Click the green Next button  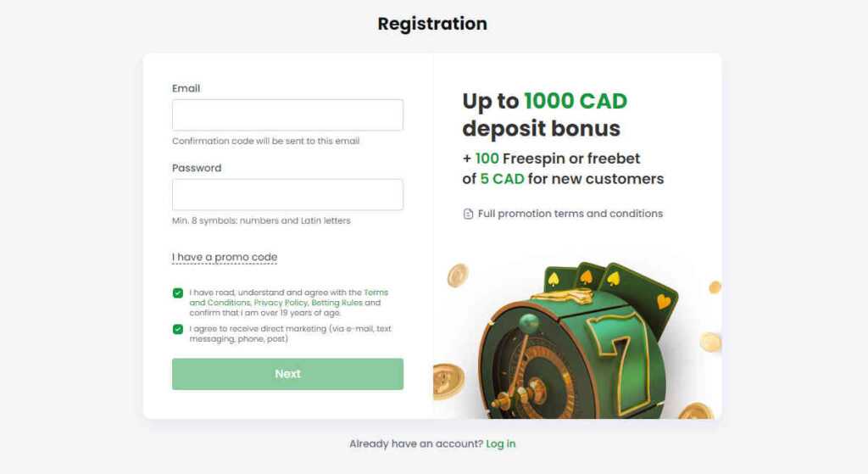[x=287, y=374]
